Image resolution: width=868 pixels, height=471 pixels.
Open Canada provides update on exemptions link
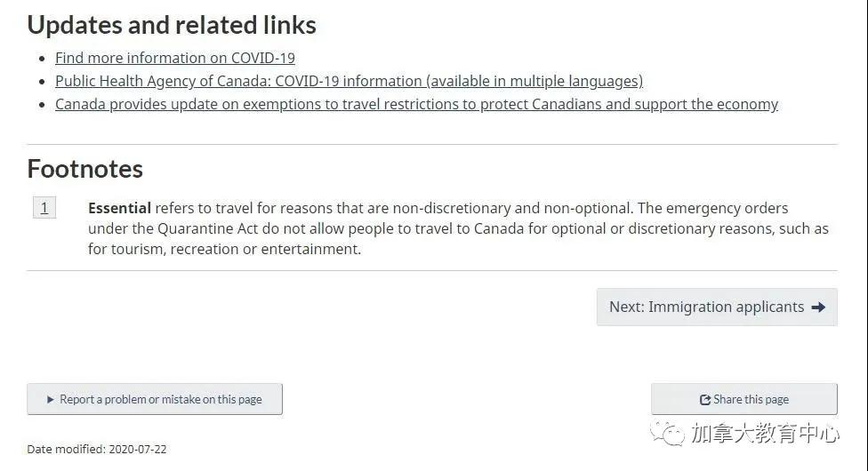point(416,105)
